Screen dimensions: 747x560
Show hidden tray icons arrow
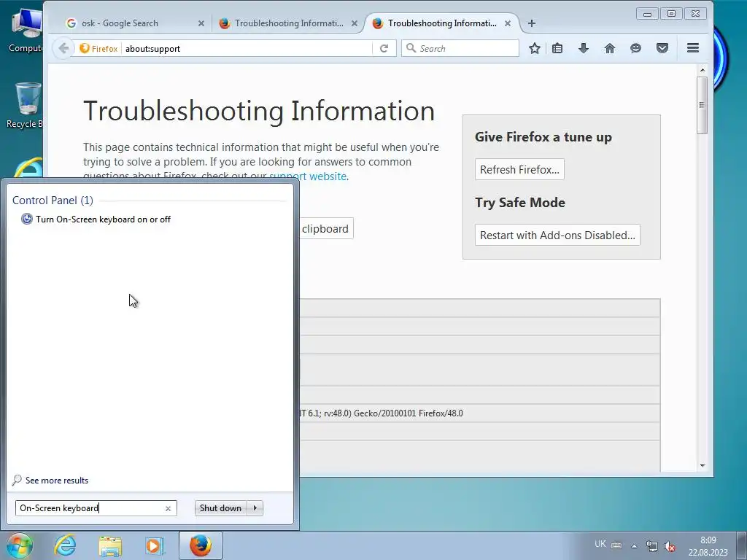pyautogui.click(x=634, y=546)
